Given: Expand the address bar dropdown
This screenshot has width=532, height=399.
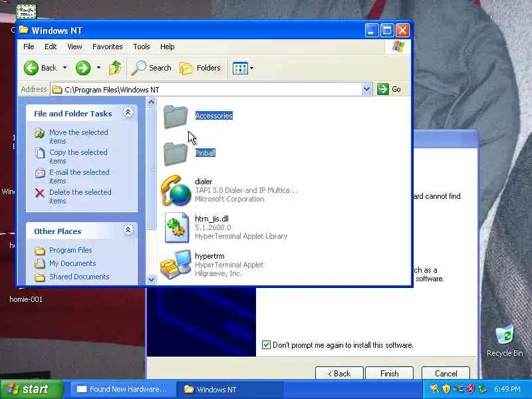Looking at the screenshot, I should click(367, 89).
